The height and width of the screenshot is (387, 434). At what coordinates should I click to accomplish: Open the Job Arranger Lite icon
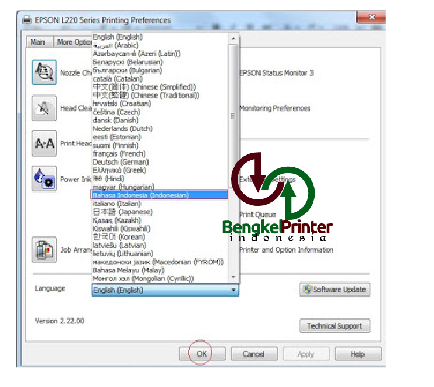coord(44,249)
